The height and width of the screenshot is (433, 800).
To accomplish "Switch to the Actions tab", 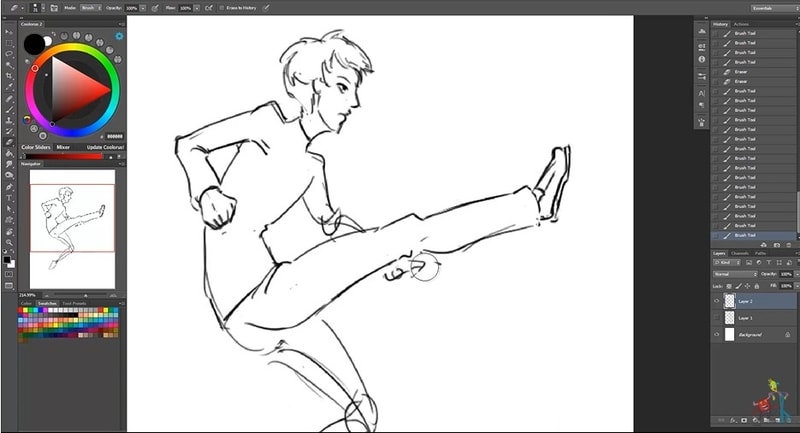I will point(741,24).
